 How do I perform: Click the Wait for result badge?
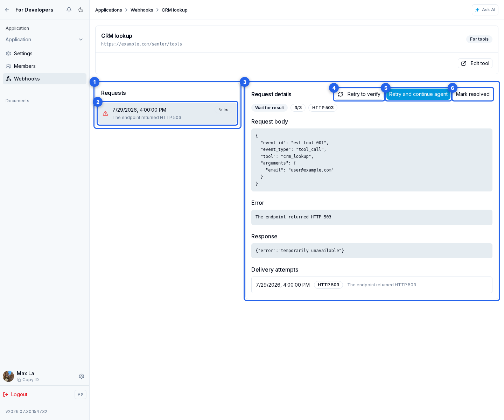269,108
